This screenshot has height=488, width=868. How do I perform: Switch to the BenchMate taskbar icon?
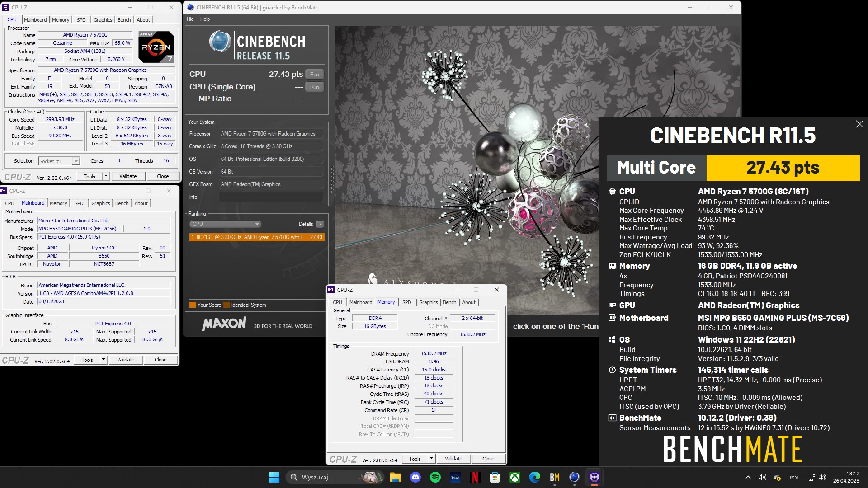[555, 477]
